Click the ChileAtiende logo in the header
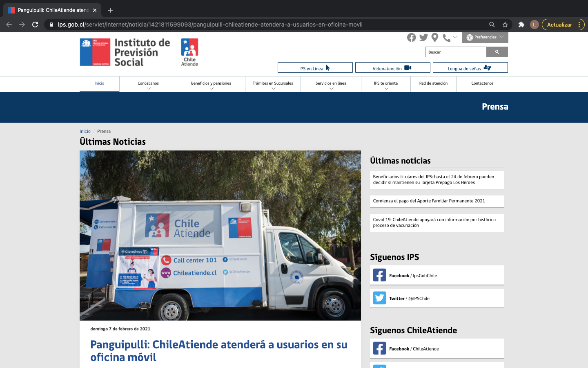The height and width of the screenshot is (368, 588). [189, 52]
